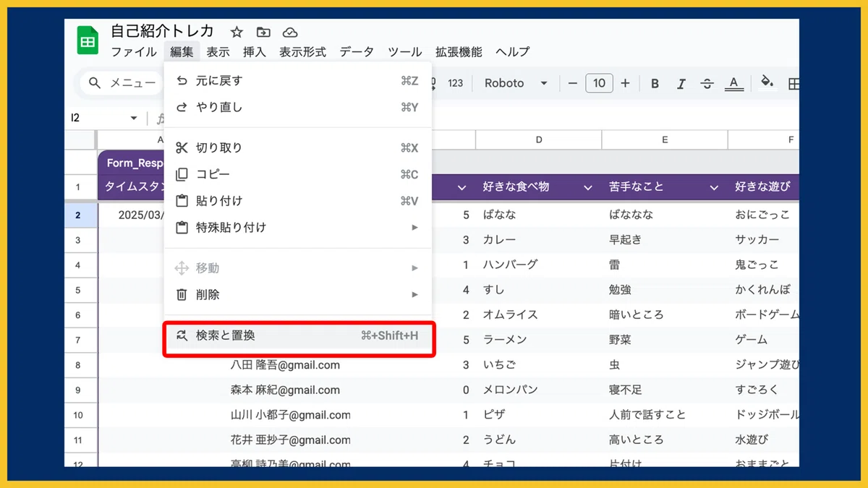Click the cell 山川 小都子@gmail.com
The image size is (868, 488).
click(290, 415)
